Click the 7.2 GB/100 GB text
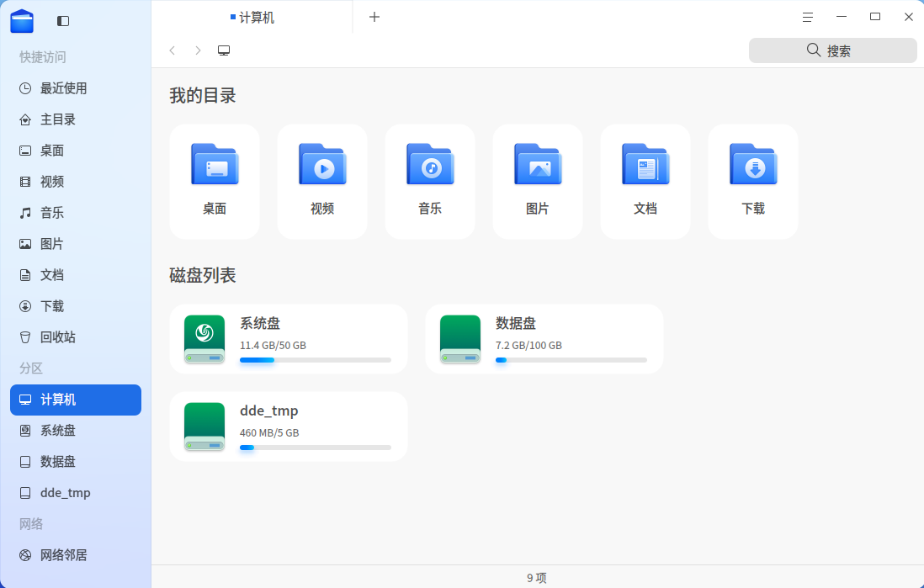The height and width of the screenshot is (588, 924). coord(528,345)
